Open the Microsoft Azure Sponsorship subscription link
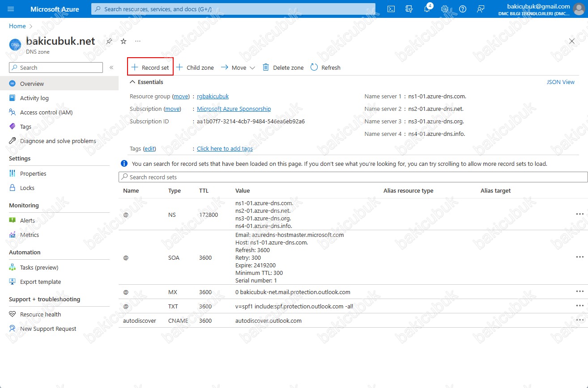This screenshot has width=588, height=388. point(234,109)
